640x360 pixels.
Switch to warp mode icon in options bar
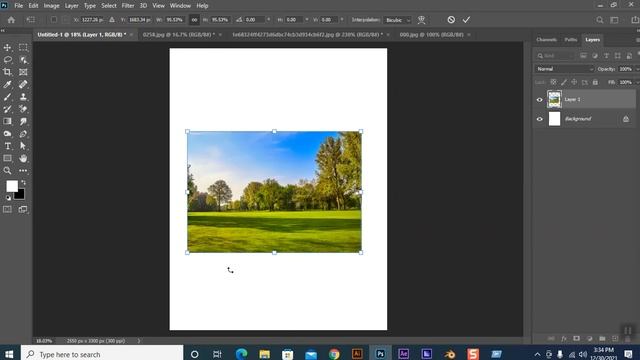pos(421,20)
